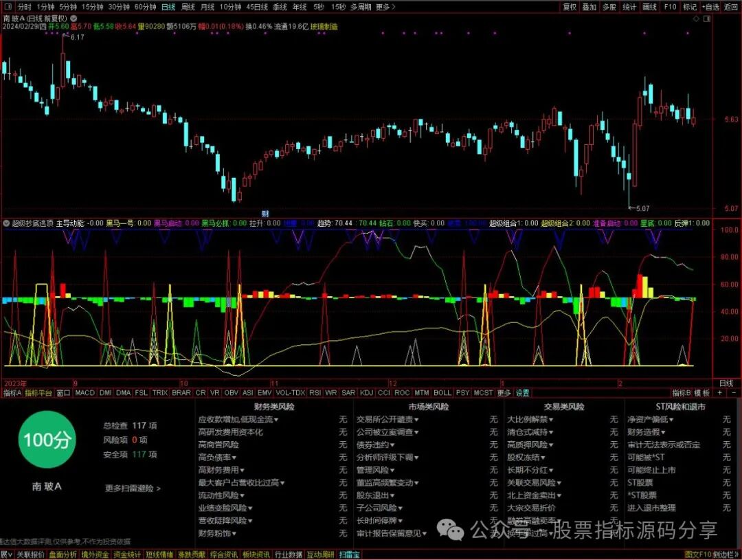Open the 盘面分析 bottom tab
This screenshot has height=560, width=742.
(x=63, y=555)
